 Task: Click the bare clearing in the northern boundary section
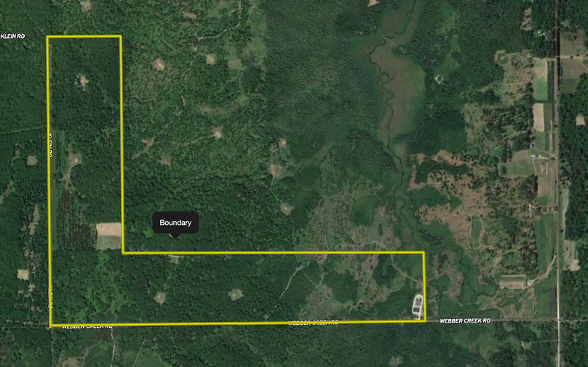tap(82, 80)
